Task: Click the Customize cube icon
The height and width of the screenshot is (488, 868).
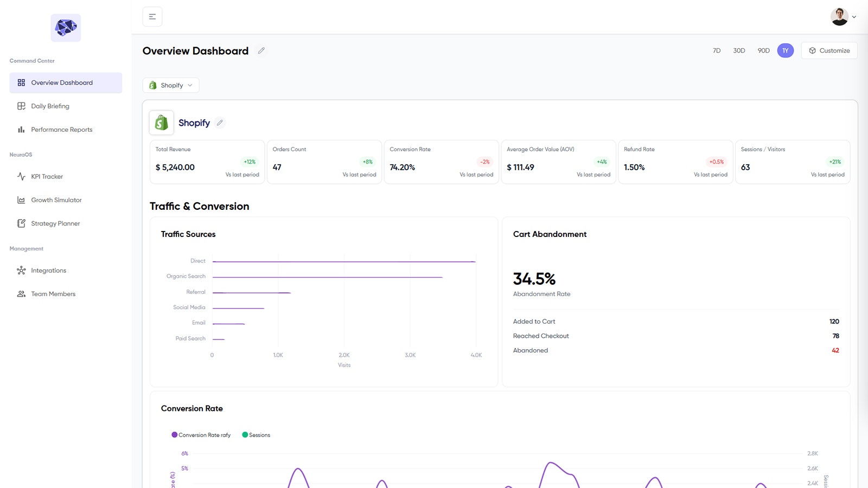Action: tap(812, 50)
